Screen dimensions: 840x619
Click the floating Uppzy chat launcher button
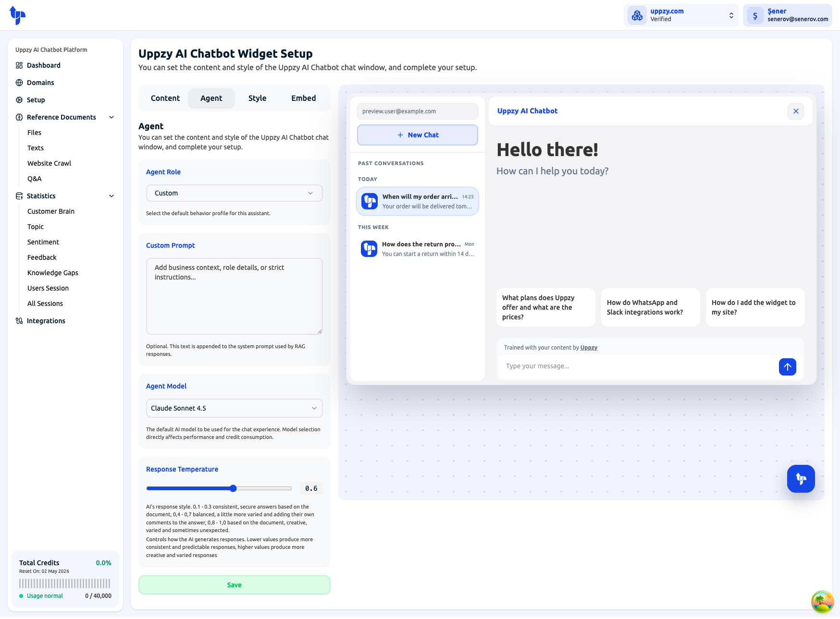801,479
